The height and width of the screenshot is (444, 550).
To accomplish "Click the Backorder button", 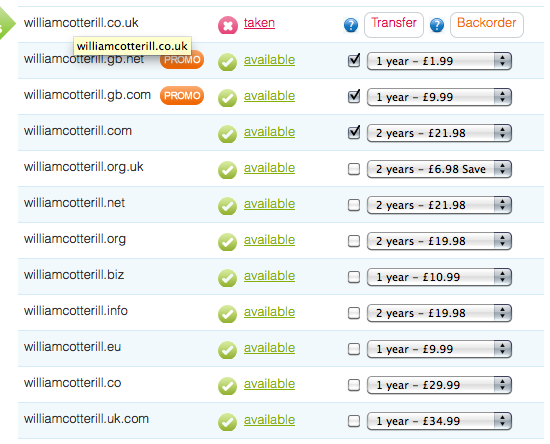I will [x=487, y=25].
